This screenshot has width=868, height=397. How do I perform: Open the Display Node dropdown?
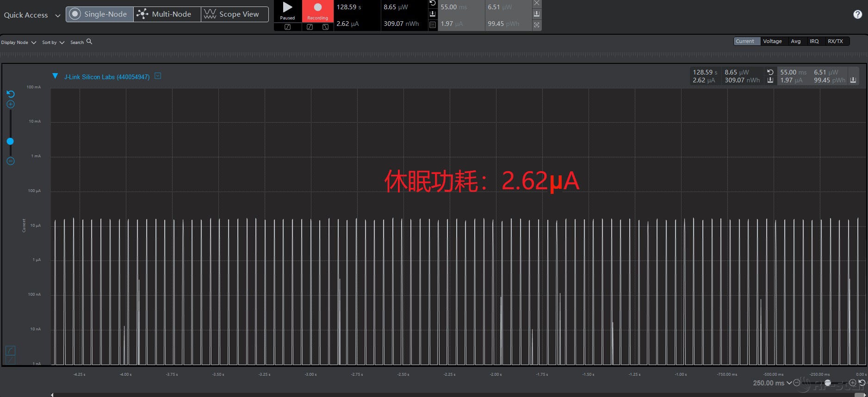tap(19, 42)
